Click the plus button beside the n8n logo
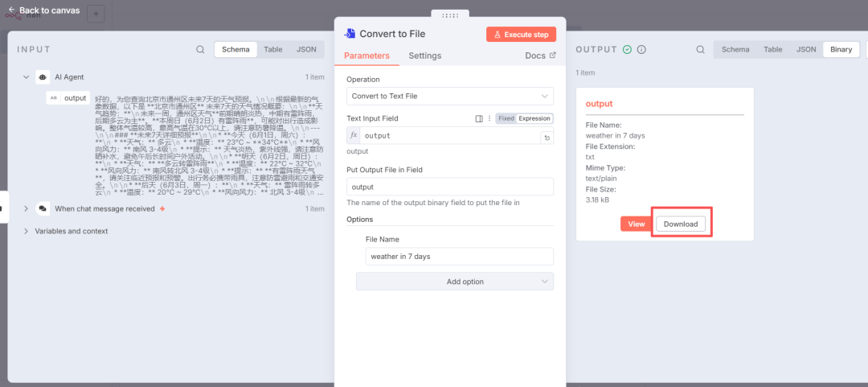This screenshot has width=868, height=387. click(x=95, y=14)
